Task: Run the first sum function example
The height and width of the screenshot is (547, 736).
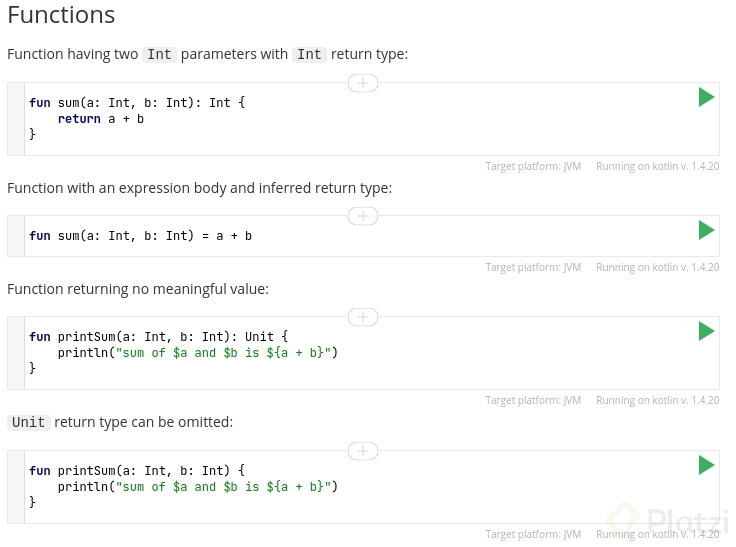Action: [706, 97]
